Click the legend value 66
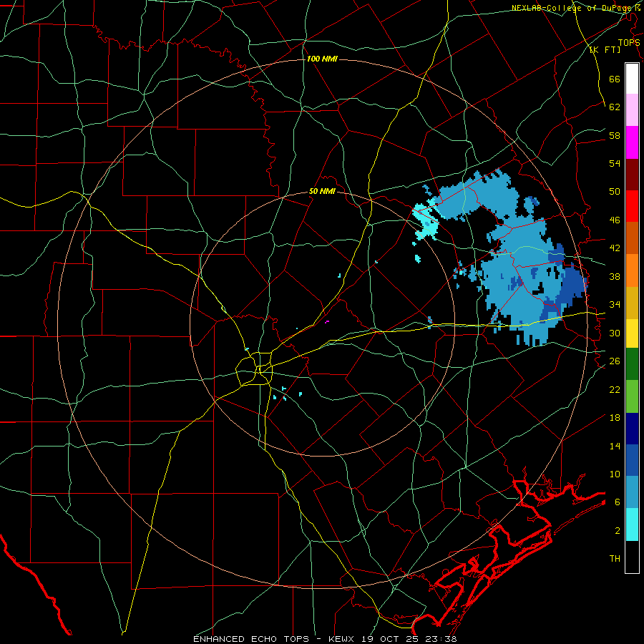Screen dimensions: 644x644 coord(615,79)
